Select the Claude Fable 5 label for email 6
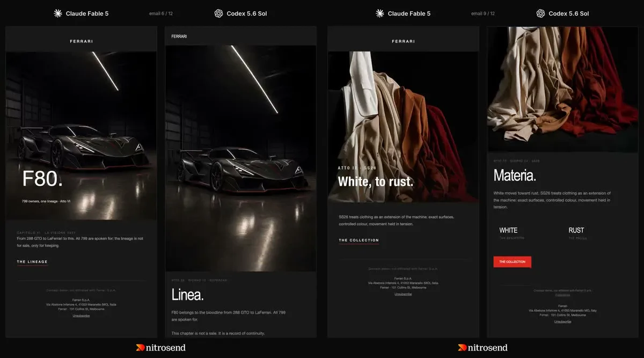 [87, 13]
